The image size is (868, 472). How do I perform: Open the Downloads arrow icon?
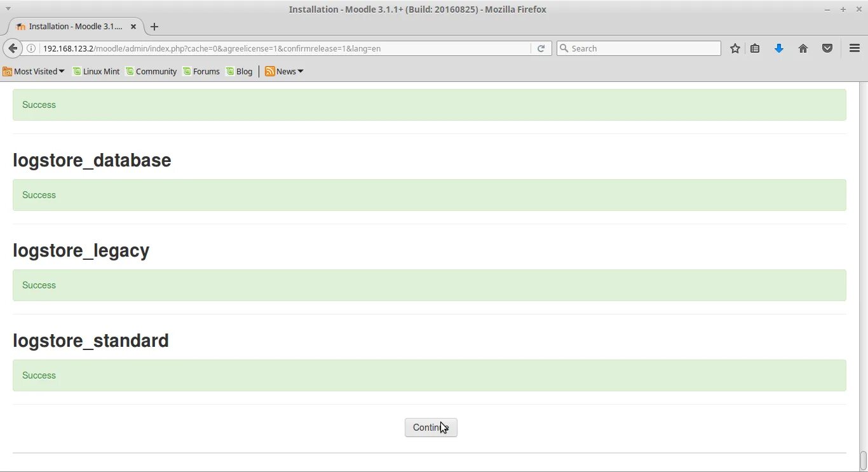778,48
